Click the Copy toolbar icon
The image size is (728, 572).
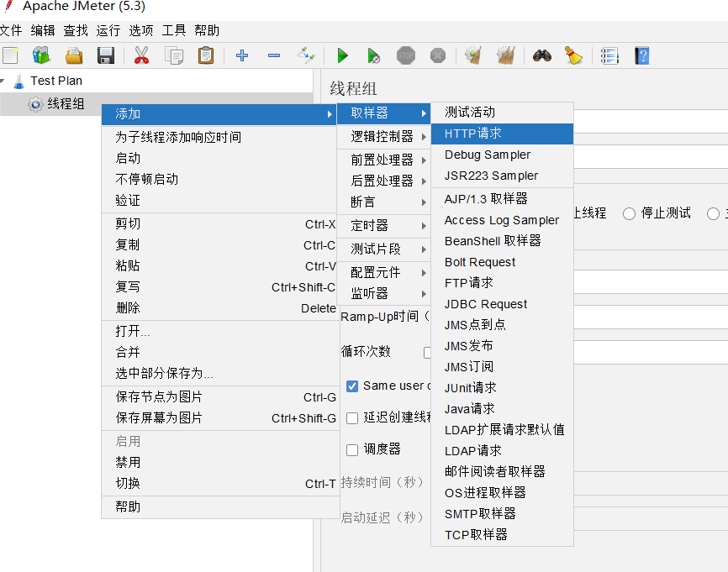[174, 56]
